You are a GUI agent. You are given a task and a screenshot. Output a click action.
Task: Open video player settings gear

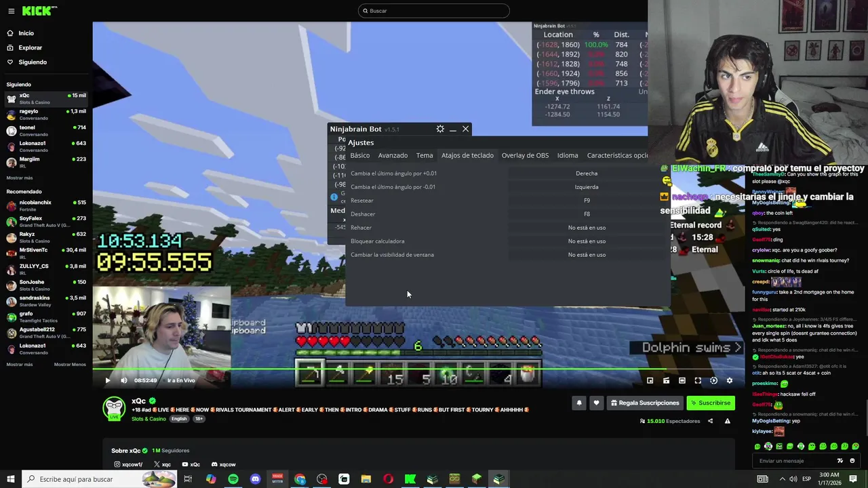point(730,380)
